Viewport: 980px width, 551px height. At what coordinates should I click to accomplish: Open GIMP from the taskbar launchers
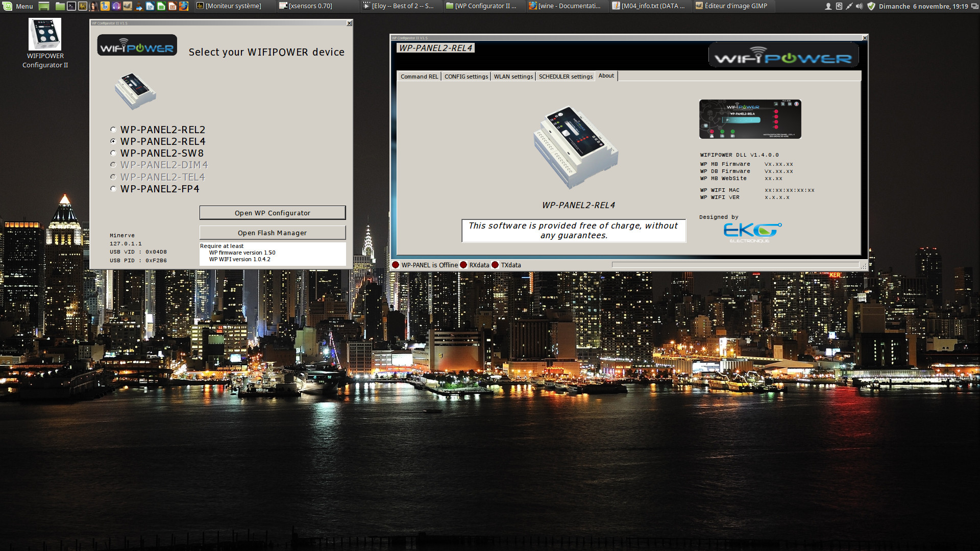[128, 6]
